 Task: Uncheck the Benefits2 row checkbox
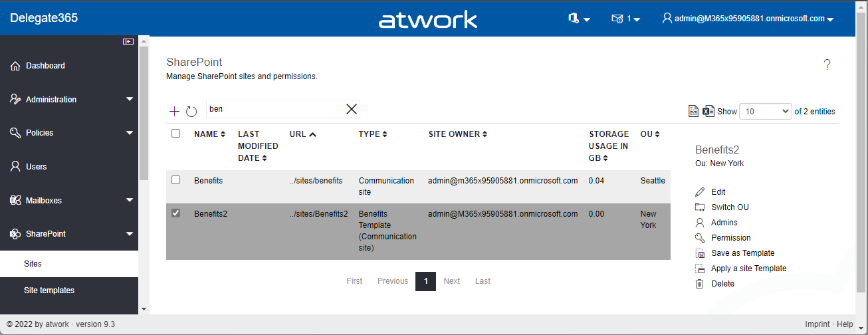(176, 213)
